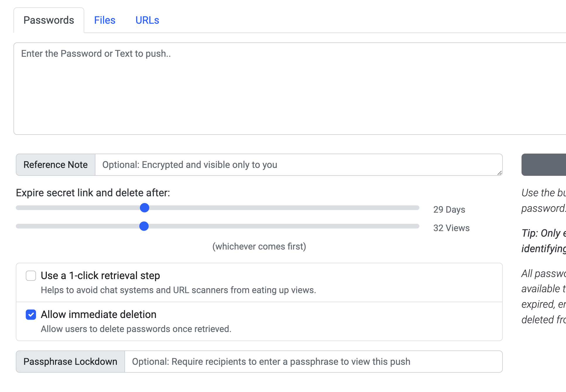This screenshot has height=392, width=566.
Task: Click the whichever comes first text
Action: tap(259, 246)
